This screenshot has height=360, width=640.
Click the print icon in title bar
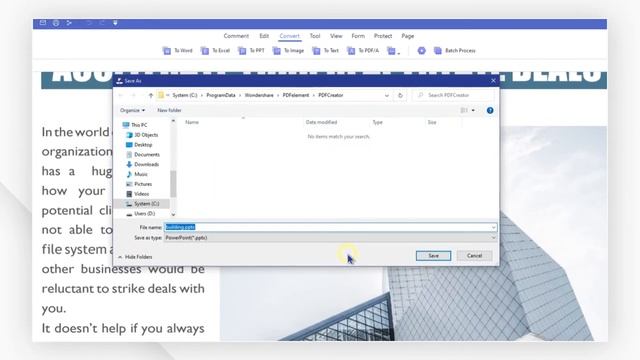[56, 23]
